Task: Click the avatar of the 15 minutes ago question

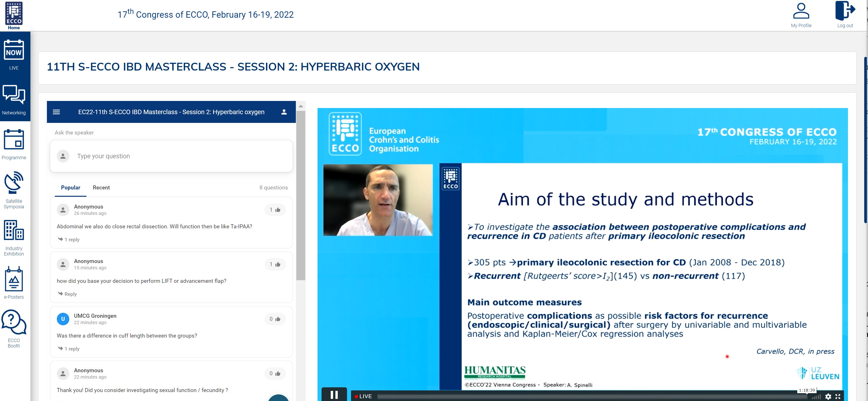Action: (x=63, y=264)
